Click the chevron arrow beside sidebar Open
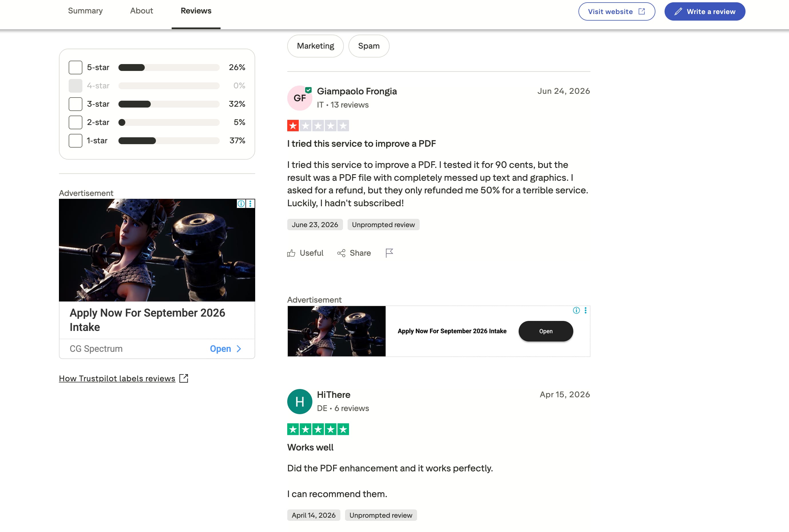 point(239,349)
